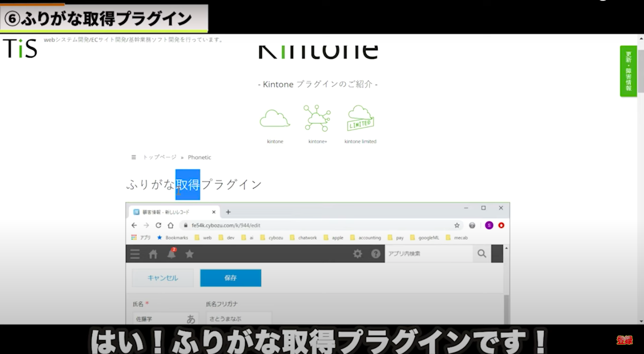Open the kintone hamburger menu
Viewport: 644px width, 354px height.
coord(135,254)
